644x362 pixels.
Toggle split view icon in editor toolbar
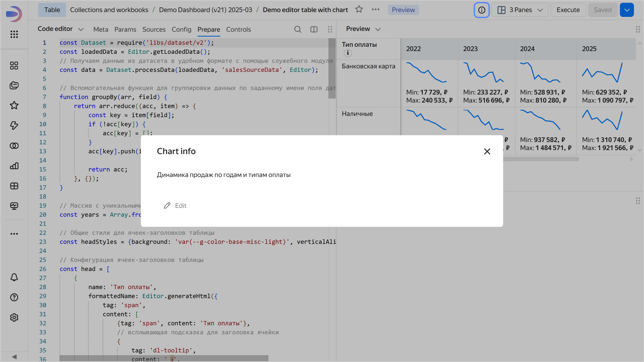(x=314, y=29)
